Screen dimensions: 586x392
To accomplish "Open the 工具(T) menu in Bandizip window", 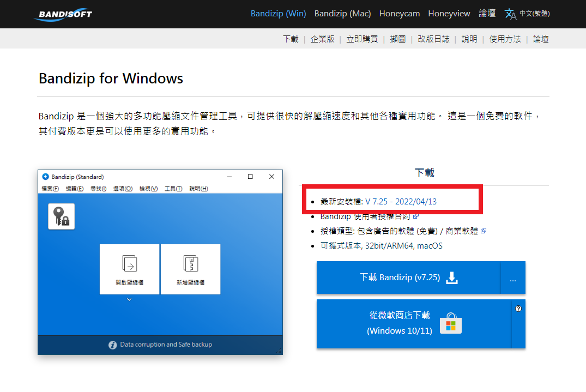I will click(x=173, y=189).
